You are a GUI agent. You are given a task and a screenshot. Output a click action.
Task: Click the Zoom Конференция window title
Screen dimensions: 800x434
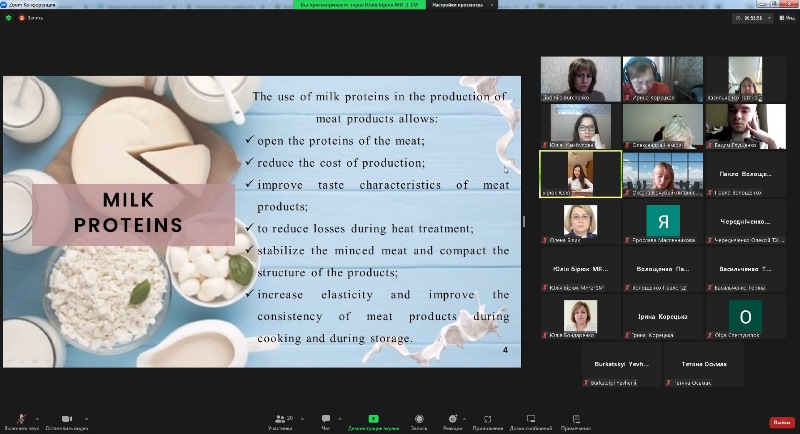32,5
